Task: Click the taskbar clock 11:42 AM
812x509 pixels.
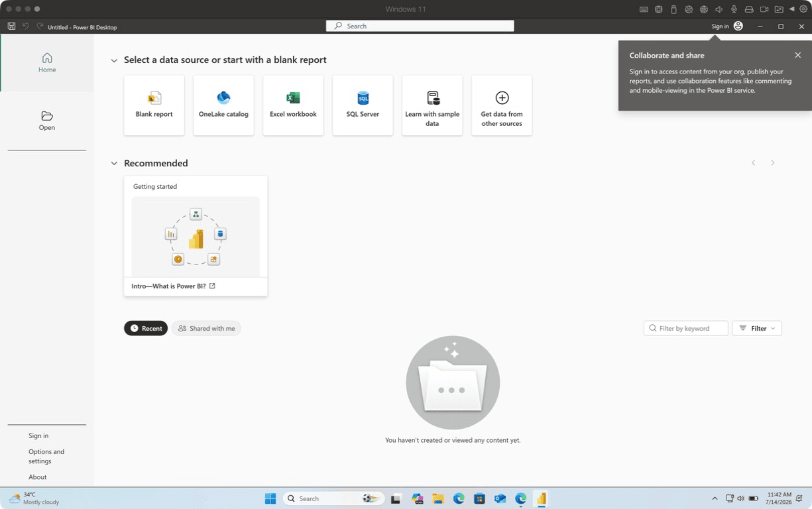Action: (779, 498)
